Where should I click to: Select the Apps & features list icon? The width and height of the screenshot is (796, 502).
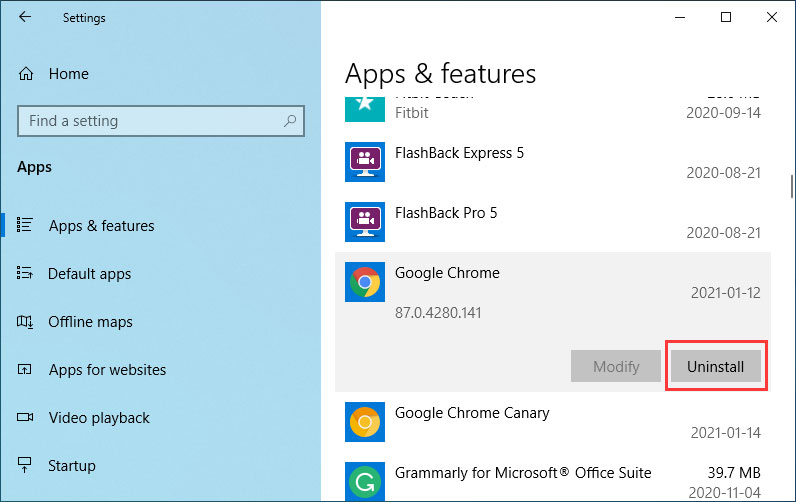(24, 225)
